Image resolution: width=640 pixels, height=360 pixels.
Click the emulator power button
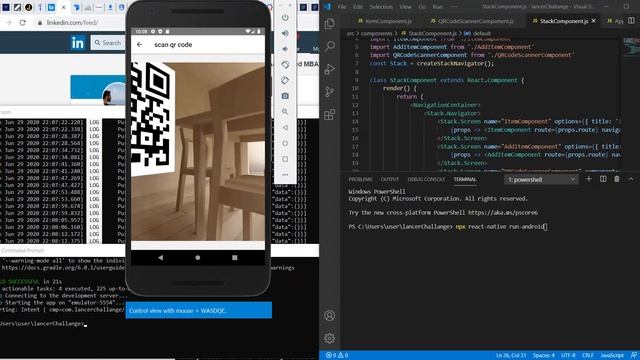click(285, 18)
